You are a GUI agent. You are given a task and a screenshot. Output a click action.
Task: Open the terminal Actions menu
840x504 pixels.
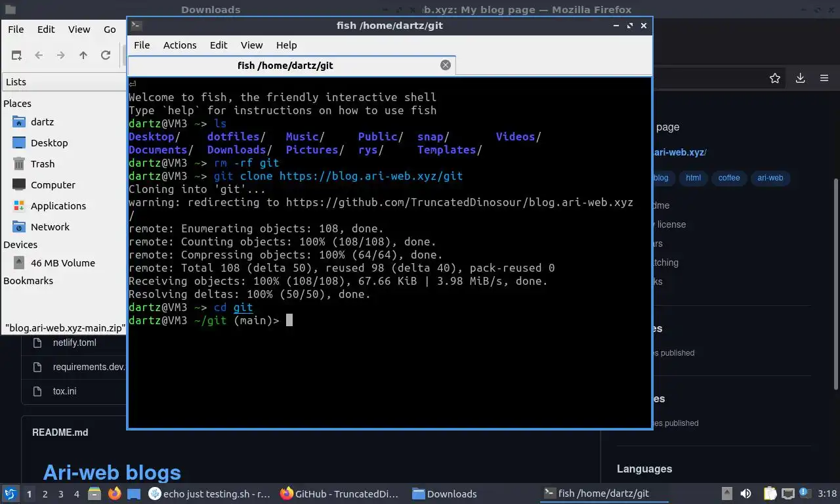coord(180,45)
